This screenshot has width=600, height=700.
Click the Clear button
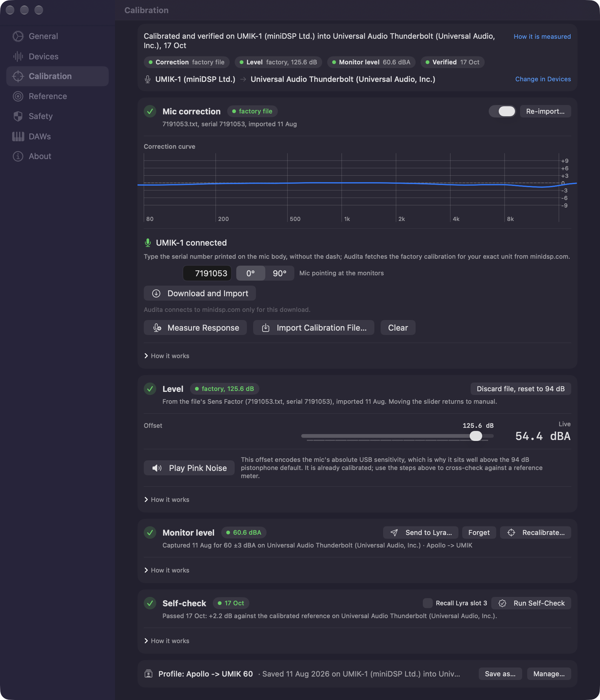[x=398, y=328]
